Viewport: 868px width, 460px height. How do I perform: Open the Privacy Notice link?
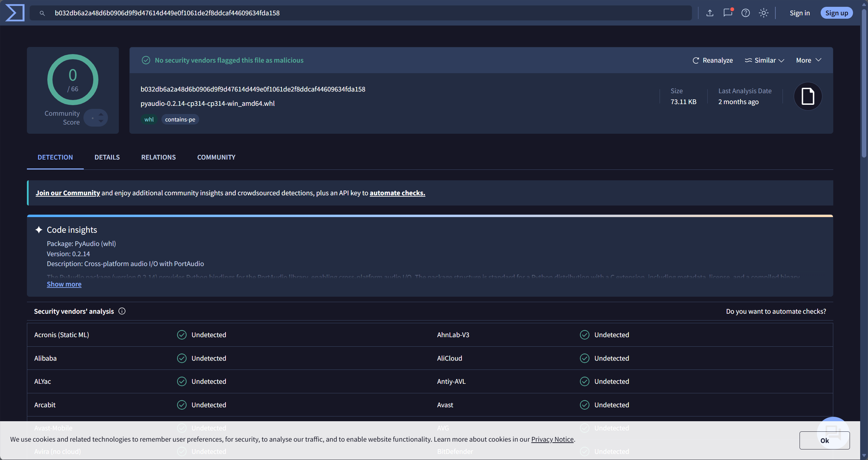click(552, 439)
